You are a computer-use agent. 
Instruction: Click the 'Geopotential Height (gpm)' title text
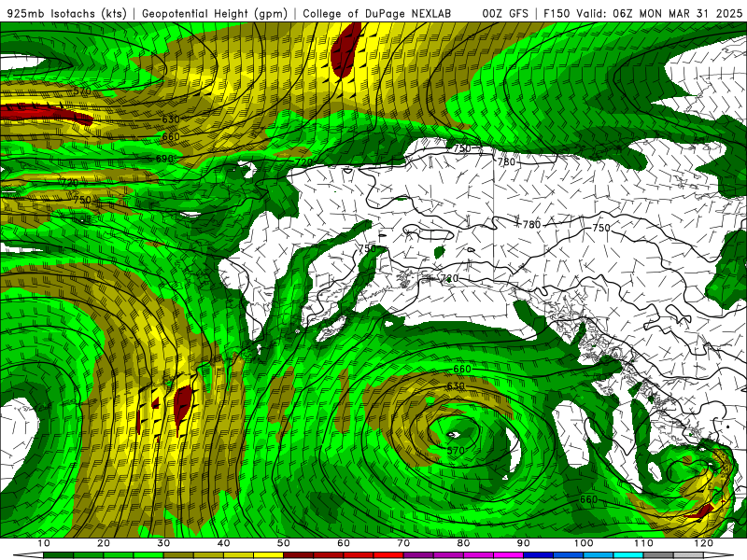[215, 14]
